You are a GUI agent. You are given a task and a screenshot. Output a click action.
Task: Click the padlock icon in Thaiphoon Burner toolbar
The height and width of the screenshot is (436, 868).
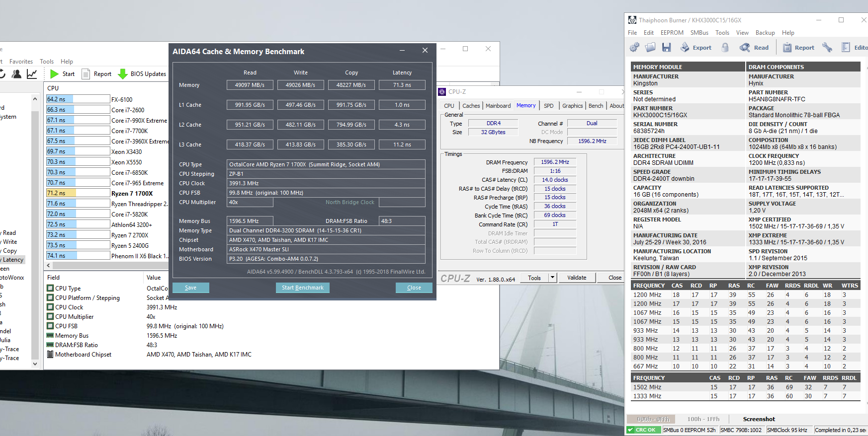coord(725,47)
